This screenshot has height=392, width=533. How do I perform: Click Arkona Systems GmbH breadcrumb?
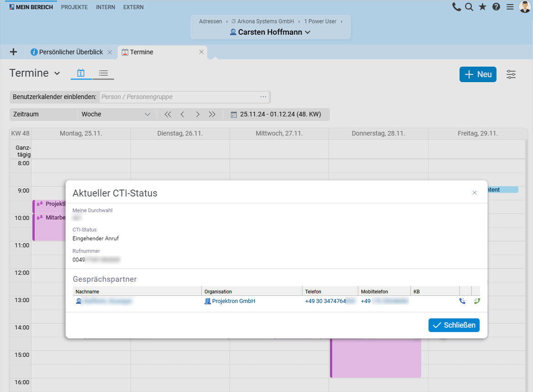point(263,21)
